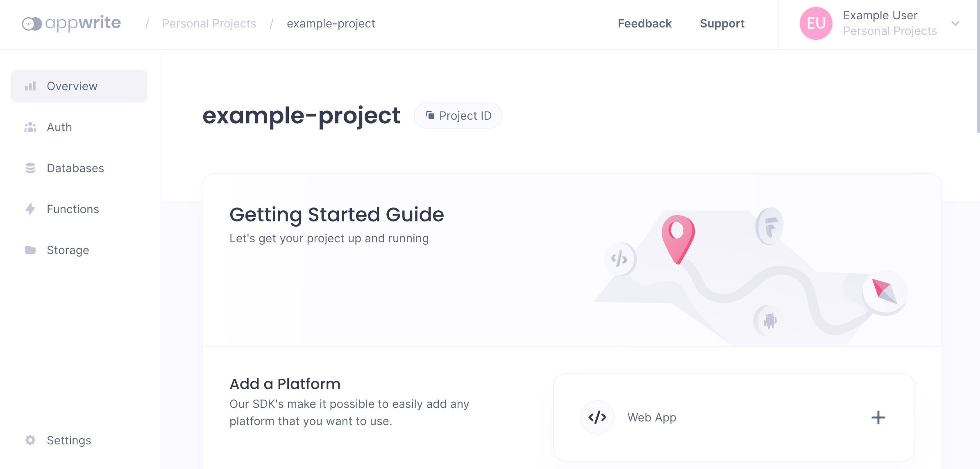This screenshot has width=980, height=469.
Task: Click the example-project heading
Action: (x=302, y=116)
